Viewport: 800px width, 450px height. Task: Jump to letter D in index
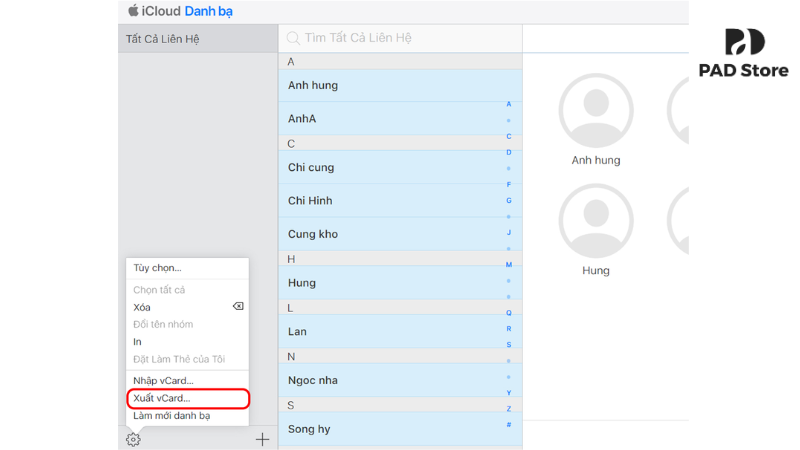(x=509, y=152)
